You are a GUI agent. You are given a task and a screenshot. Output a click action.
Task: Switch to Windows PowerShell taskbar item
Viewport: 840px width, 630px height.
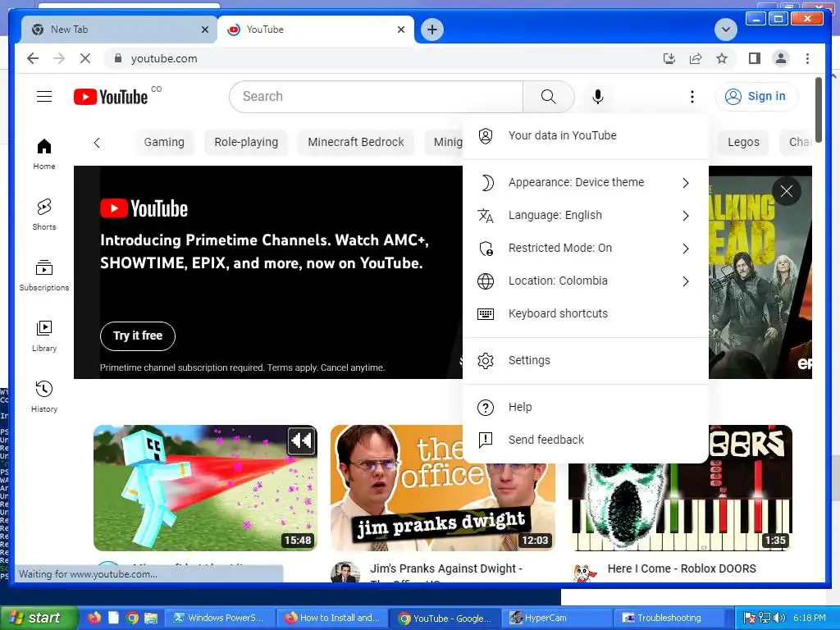[220, 618]
